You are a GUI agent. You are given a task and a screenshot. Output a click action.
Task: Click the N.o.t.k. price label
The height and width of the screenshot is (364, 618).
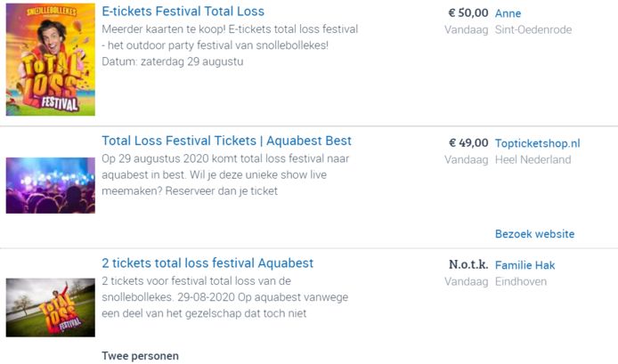click(x=468, y=265)
